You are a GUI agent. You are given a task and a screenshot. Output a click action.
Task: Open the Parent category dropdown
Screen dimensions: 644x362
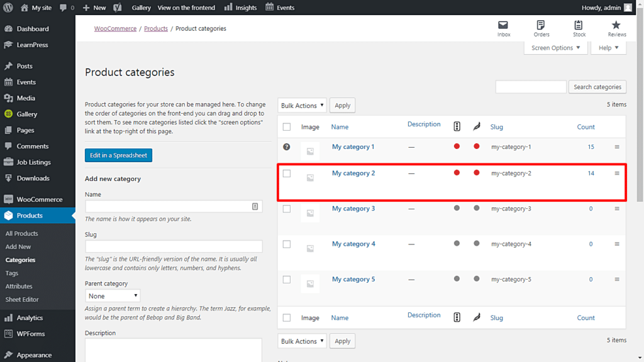pyautogui.click(x=113, y=295)
